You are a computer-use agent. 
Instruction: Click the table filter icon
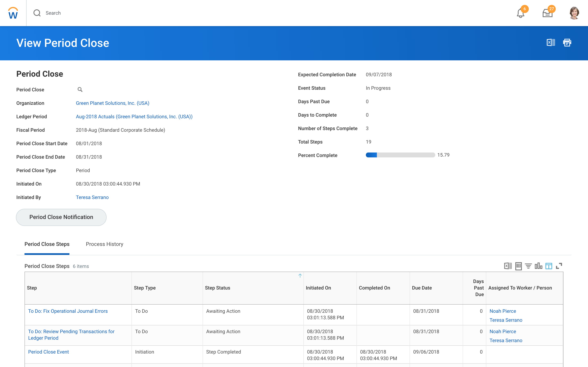click(x=528, y=266)
